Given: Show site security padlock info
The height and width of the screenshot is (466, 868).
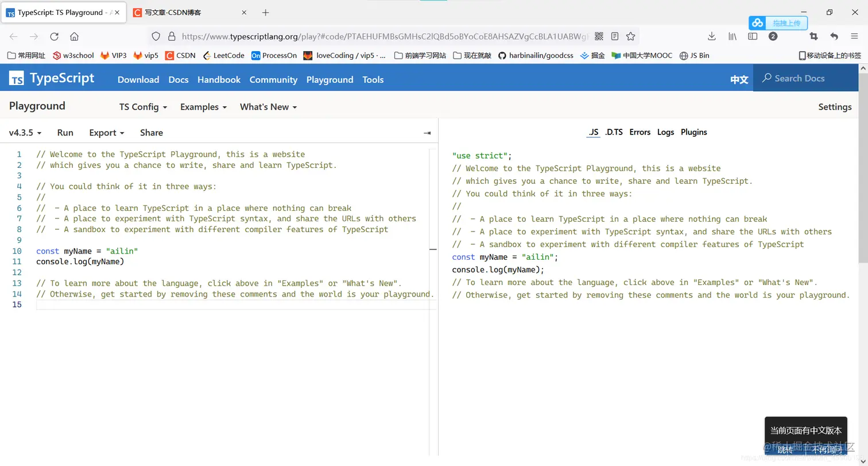Looking at the screenshot, I should [x=171, y=36].
